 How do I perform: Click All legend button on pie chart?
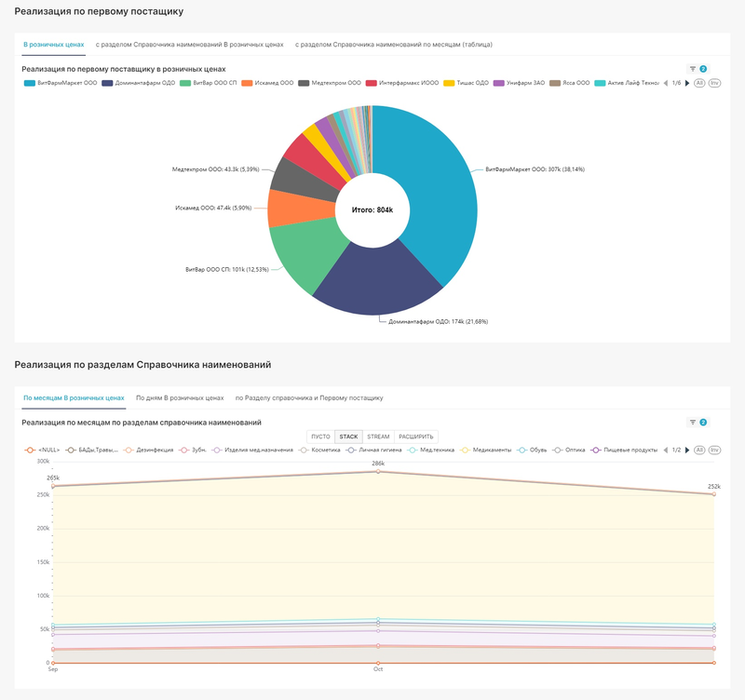coord(699,83)
